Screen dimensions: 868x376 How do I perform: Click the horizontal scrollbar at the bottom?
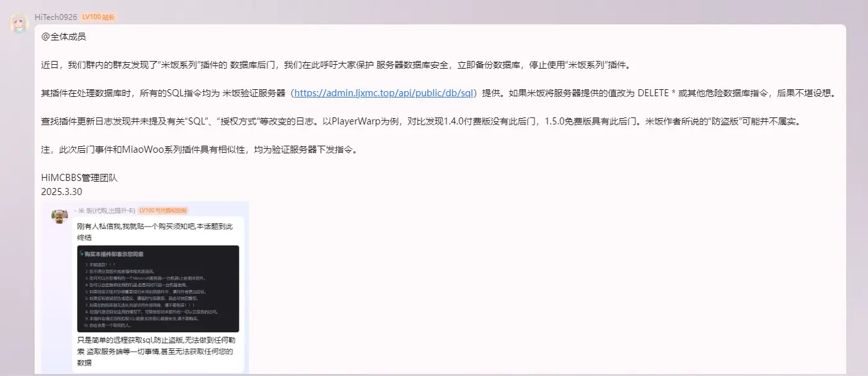(x=434, y=373)
